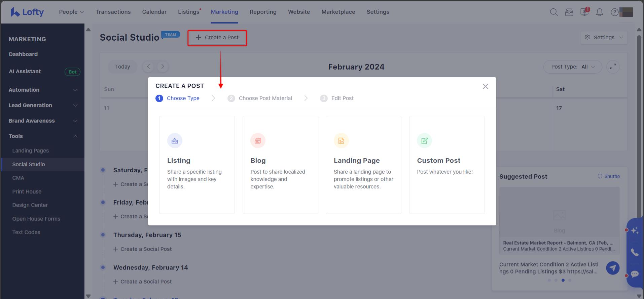Click the Shuffle link
The image size is (644, 299).
coord(612,176)
